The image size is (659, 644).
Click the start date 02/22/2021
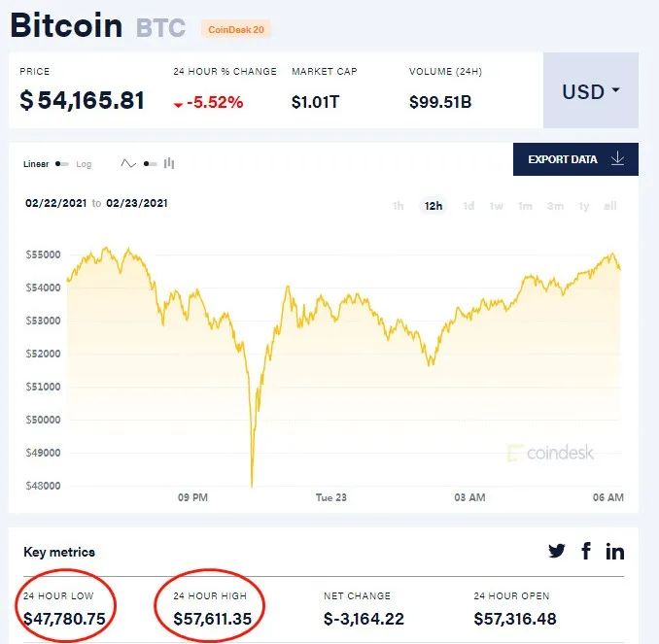56,203
